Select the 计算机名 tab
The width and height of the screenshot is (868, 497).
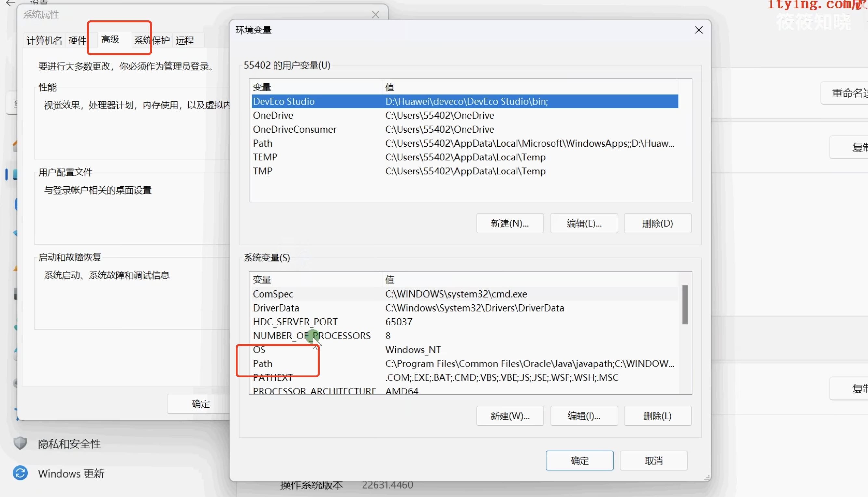point(45,40)
